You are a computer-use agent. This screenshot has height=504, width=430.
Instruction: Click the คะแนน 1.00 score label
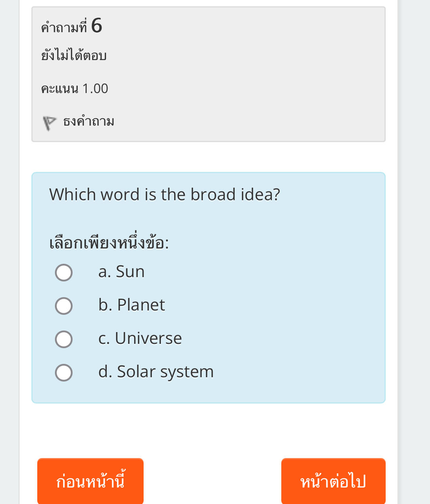tap(75, 88)
